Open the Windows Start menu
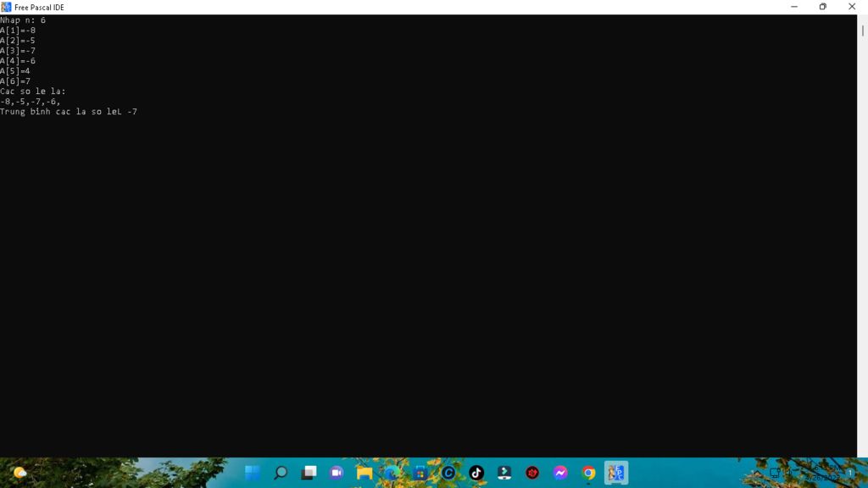 click(253, 473)
